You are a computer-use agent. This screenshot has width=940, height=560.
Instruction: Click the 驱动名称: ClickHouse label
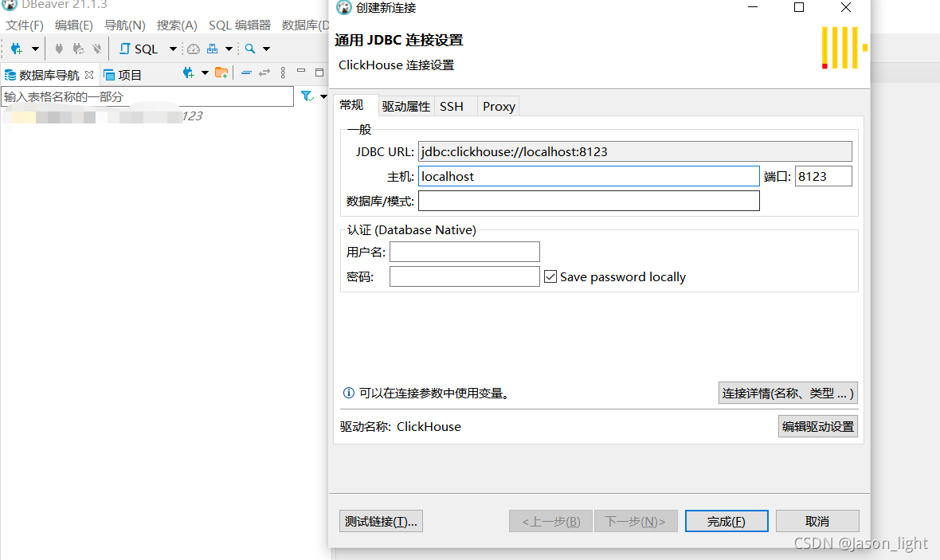point(401,426)
